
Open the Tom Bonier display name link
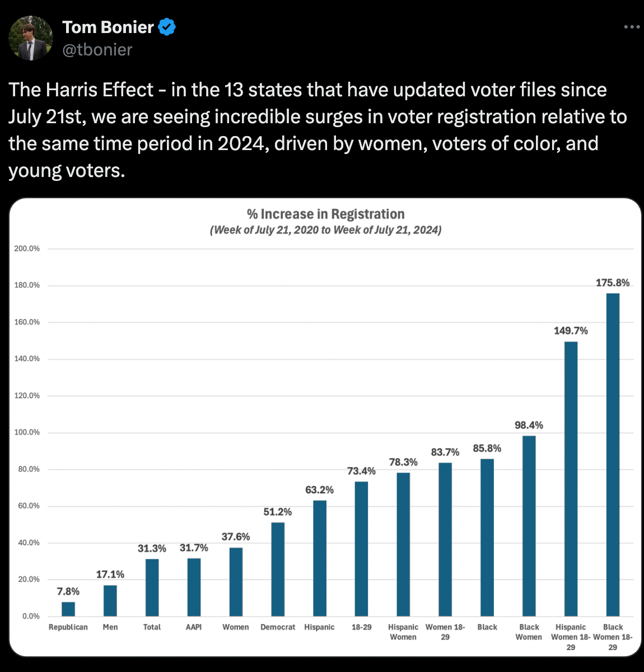(108, 27)
